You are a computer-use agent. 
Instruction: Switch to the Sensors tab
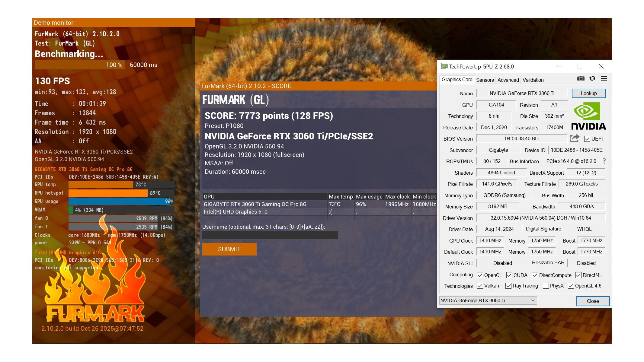[485, 80]
